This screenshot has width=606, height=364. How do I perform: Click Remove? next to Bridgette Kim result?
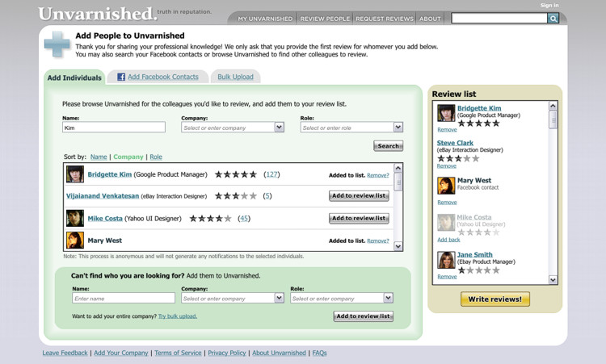point(378,175)
